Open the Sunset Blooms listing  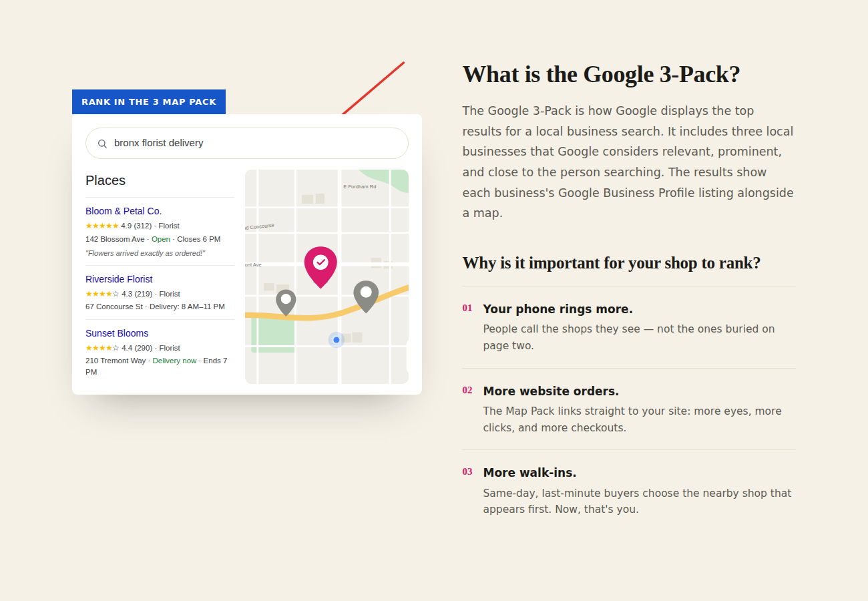click(117, 333)
